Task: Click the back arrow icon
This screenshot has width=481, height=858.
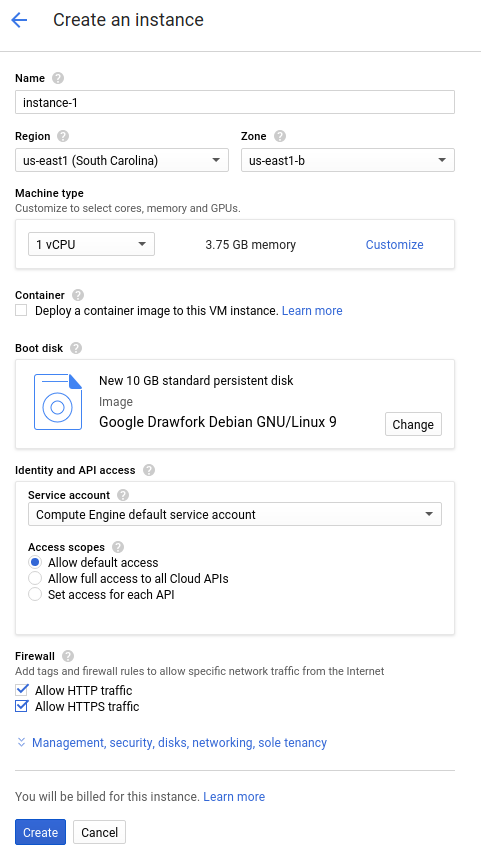Action: point(19,20)
